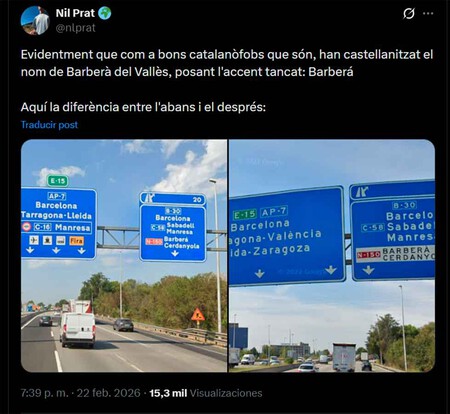Click the Traducir post link
Image resolution: width=450 pixels, height=414 pixels.
pyautogui.click(x=49, y=125)
